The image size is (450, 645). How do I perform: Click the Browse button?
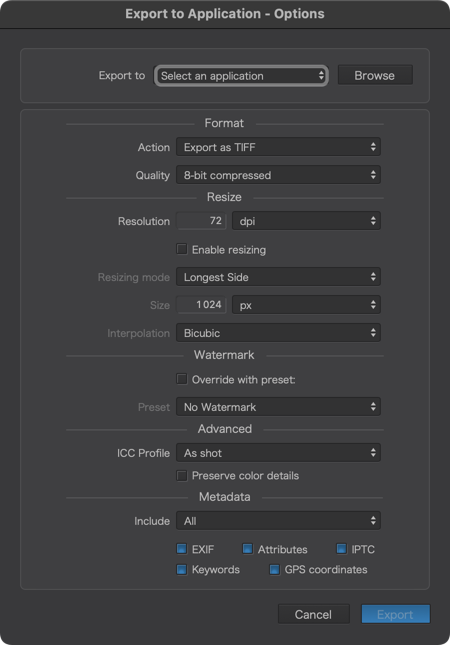click(375, 75)
